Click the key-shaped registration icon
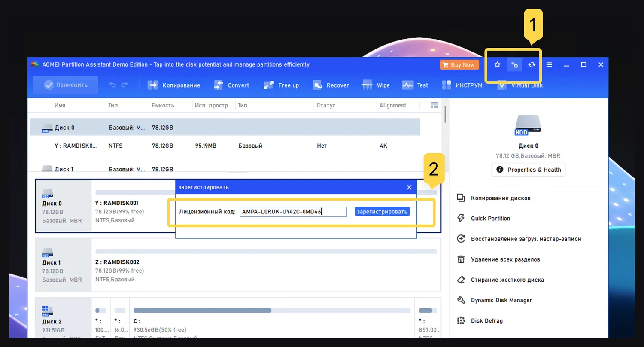The height and width of the screenshot is (347, 644). click(514, 64)
